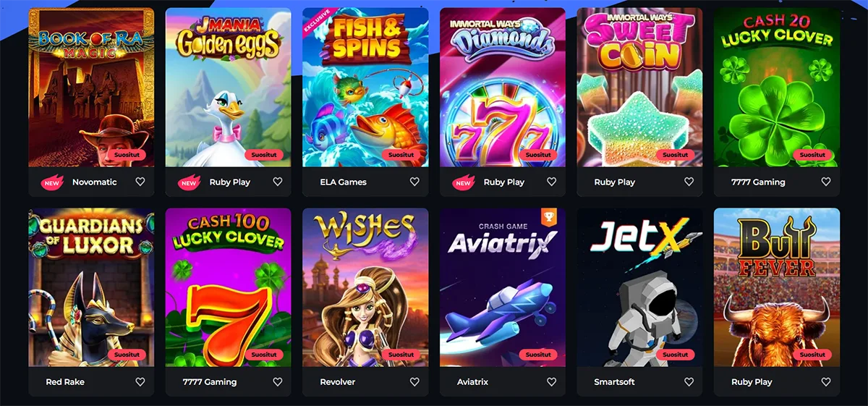Toggle heart on Golden Eggs card
This screenshot has height=406, width=868.
tap(278, 182)
